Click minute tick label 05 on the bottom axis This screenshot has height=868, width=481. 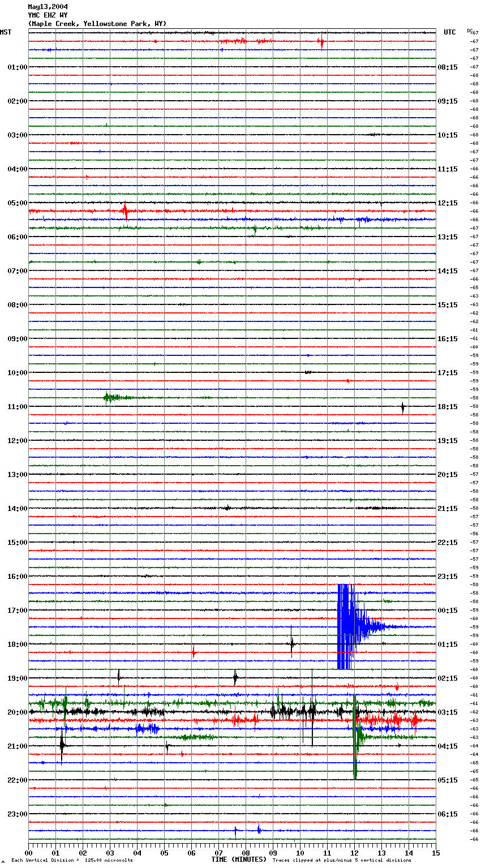coord(164,853)
